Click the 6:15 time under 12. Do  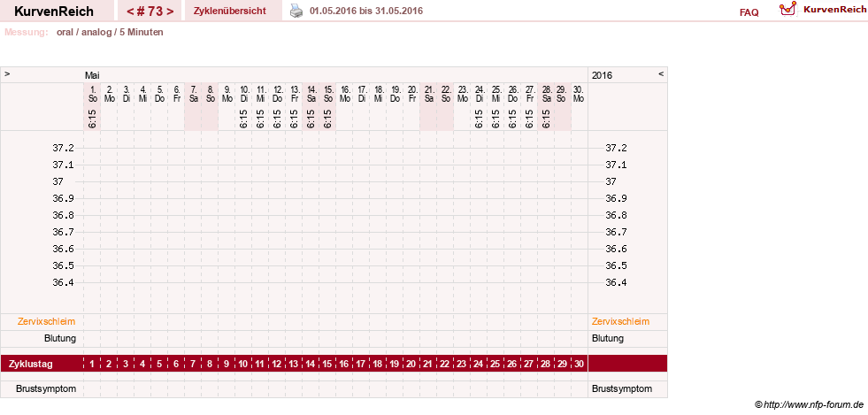[278, 119]
